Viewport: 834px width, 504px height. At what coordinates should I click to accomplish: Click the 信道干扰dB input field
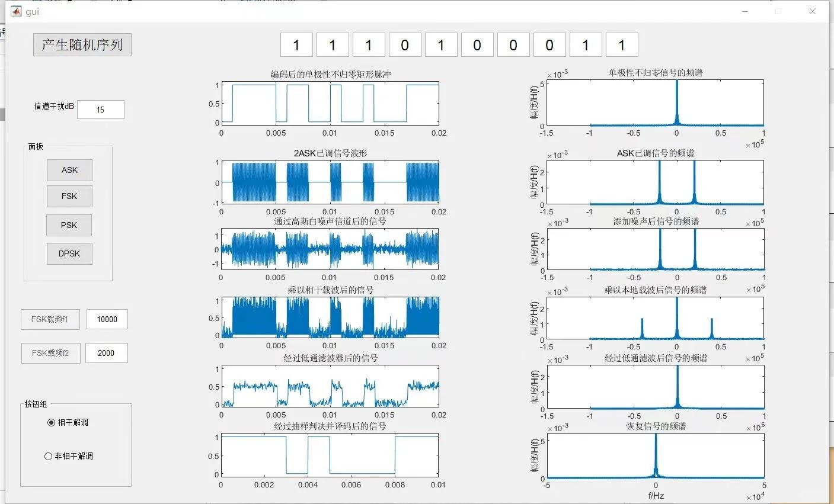(x=101, y=110)
